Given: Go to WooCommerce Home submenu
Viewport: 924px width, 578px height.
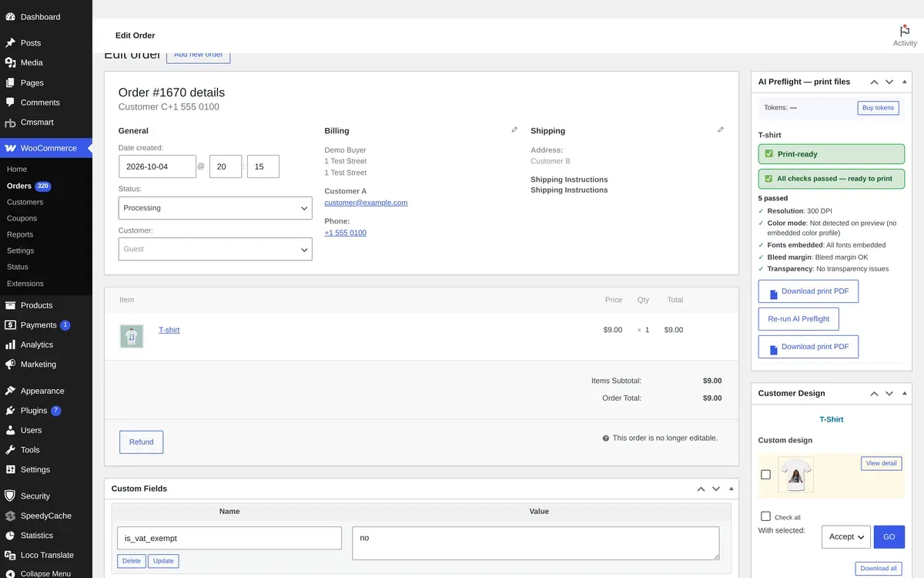Looking at the screenshot, I should (17, 169).
